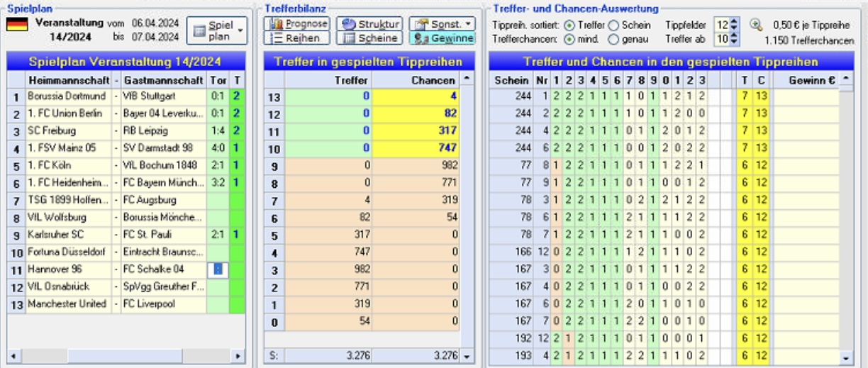Click Chancen value 747 in row 10

(416, 147)
